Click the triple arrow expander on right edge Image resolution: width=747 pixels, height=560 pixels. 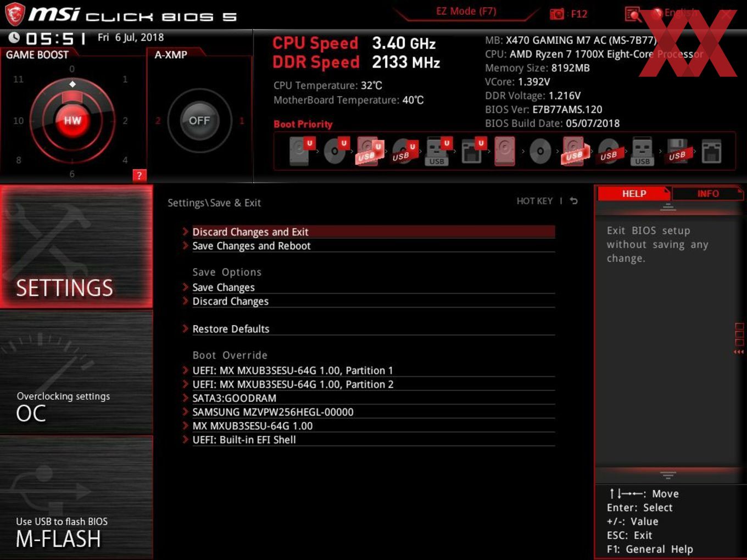point(739,352)
